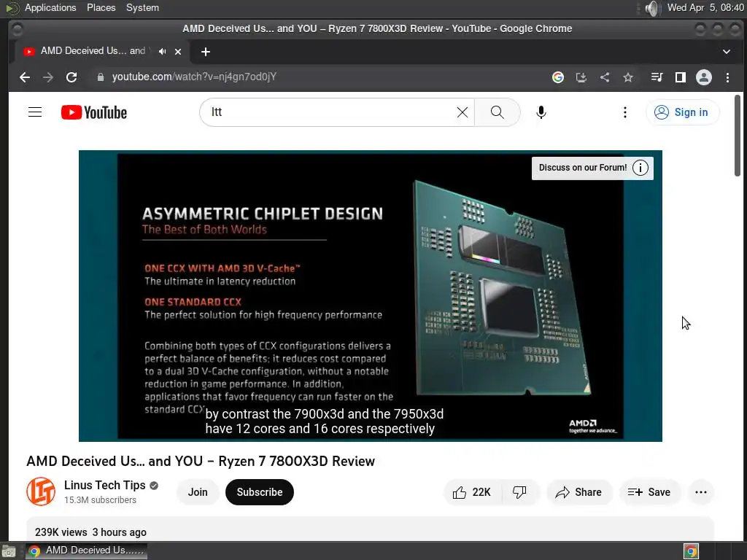Open the info card icon on video
Image resolution: width=747 pixels, height=560 pixels.
(x=640, y=168)
